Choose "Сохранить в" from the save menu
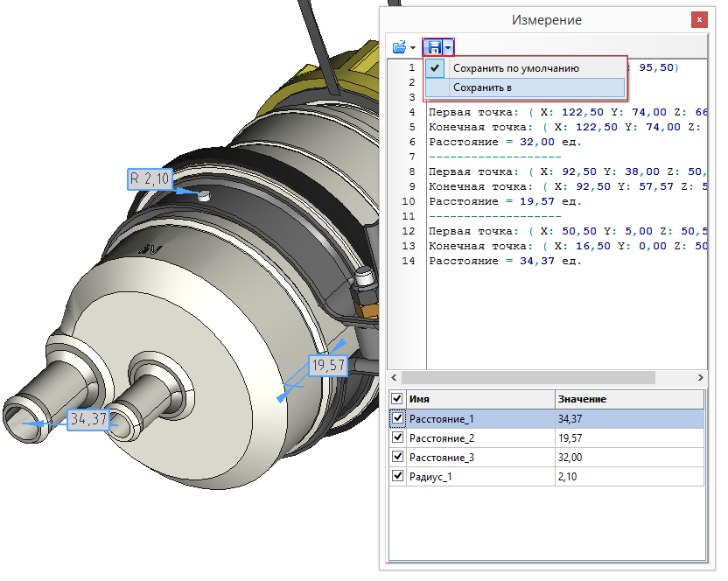 click(482, 87)
